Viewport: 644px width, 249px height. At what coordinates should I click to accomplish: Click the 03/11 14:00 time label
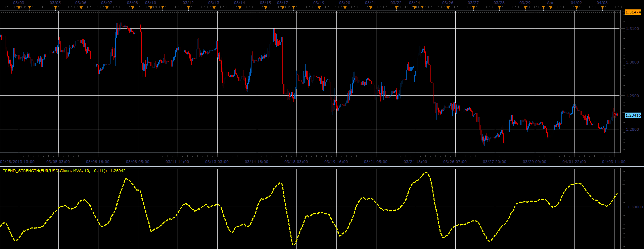point(177,162)
